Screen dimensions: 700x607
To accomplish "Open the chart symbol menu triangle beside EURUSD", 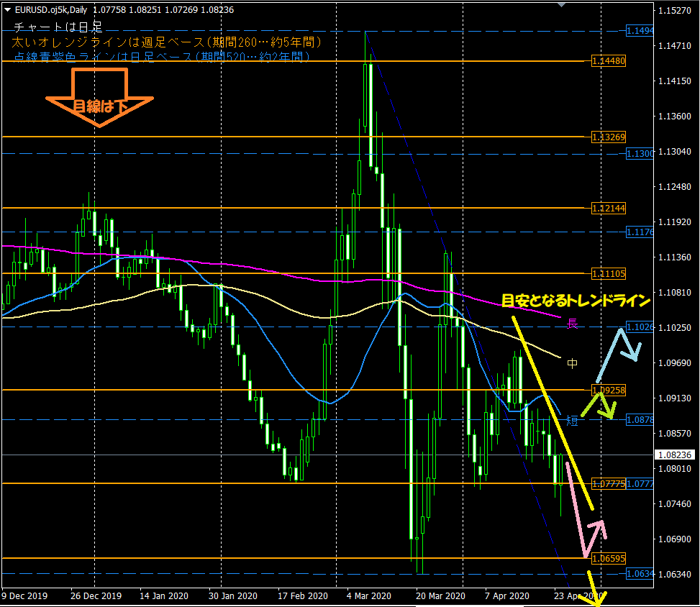I will click(7, 9).
